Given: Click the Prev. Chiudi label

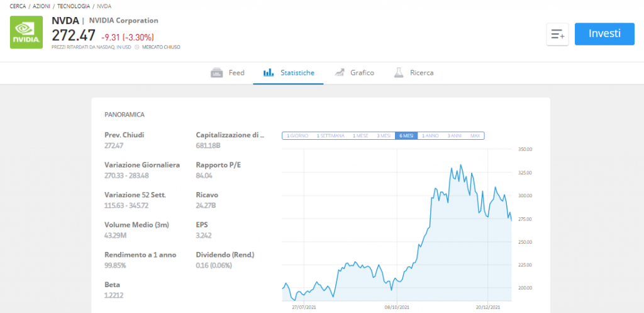Looking at the screenshot, I should [125, 135].
